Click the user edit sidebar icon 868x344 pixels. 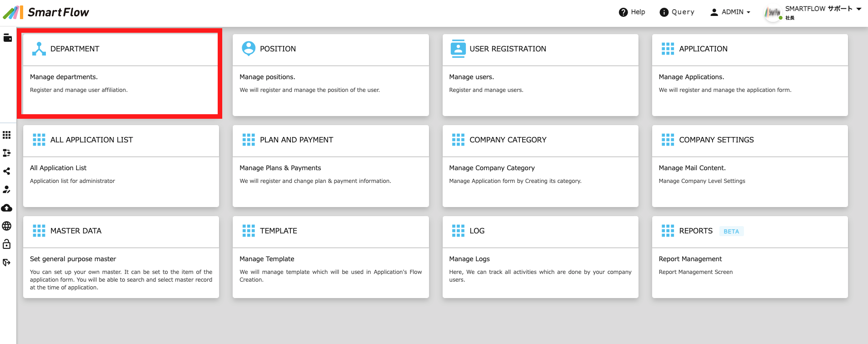click(x=7, y=190)
